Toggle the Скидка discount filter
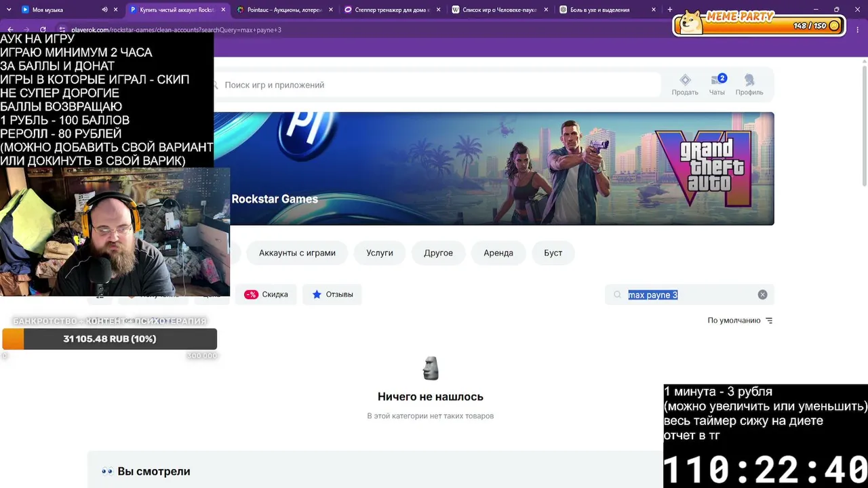868x488 pixels. 266,295
